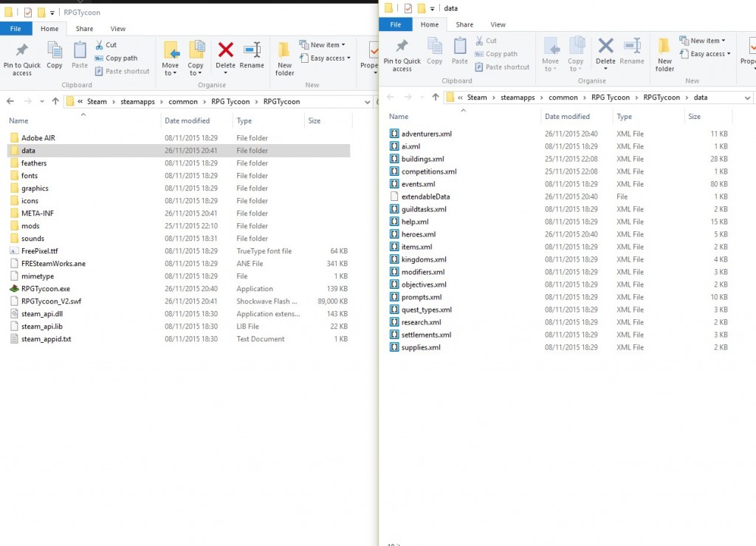Screen dimensions: 756x546
Task: Click RPG Tycoon breadcrumb in RPGTycoon window
Action: [230, 101]
